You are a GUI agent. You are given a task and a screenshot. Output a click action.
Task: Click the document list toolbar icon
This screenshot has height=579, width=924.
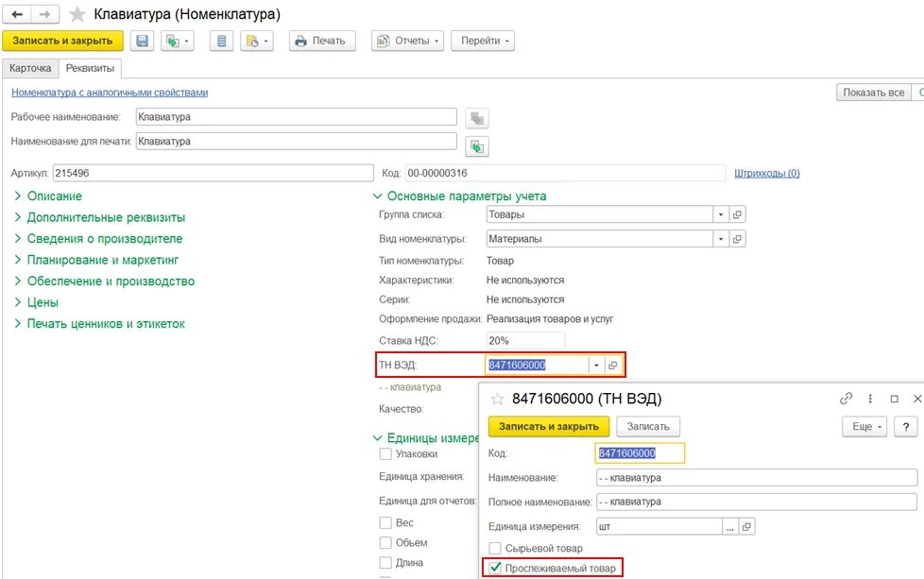tap(222, 41)
